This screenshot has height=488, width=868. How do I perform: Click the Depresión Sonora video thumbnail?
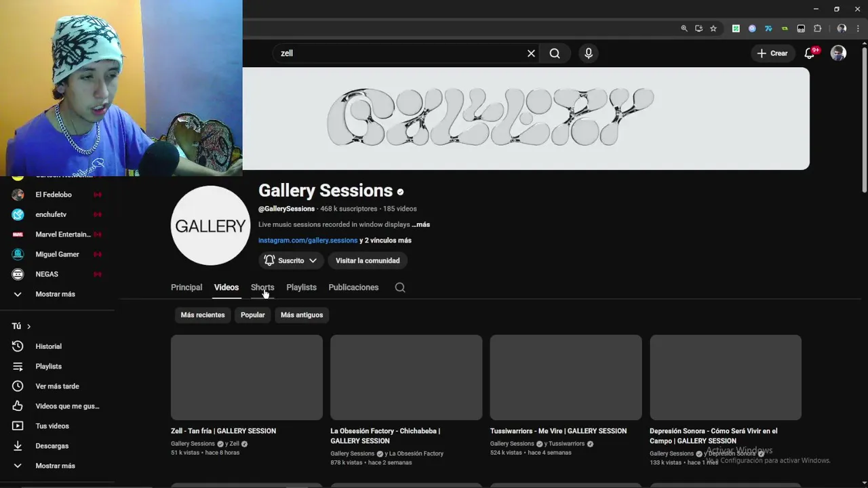(x=726, y=378)
